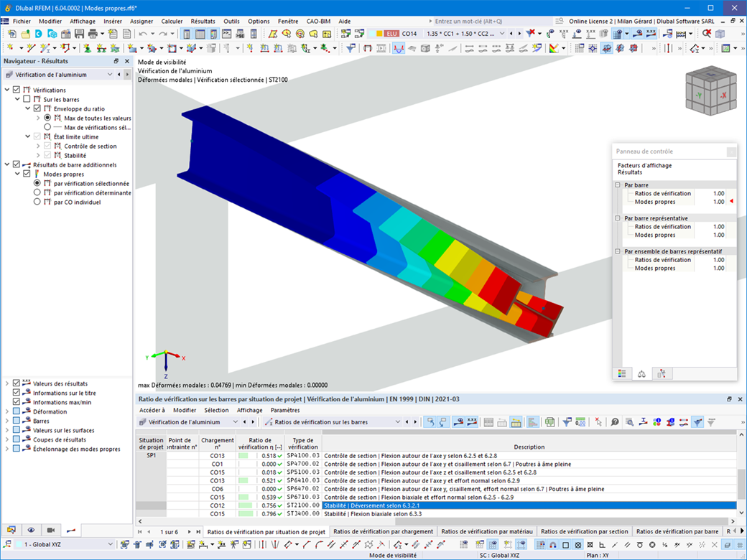Click the printer icon

93,34
